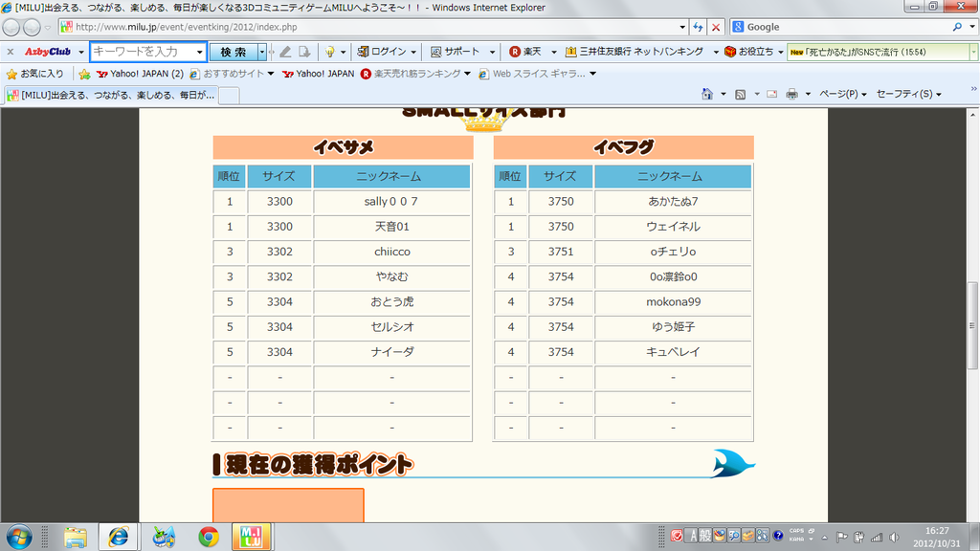Expand the 楽天売れ筋ランキング favorites dropdown
Screen dimensions: 980x551
(x=467, y=74)
